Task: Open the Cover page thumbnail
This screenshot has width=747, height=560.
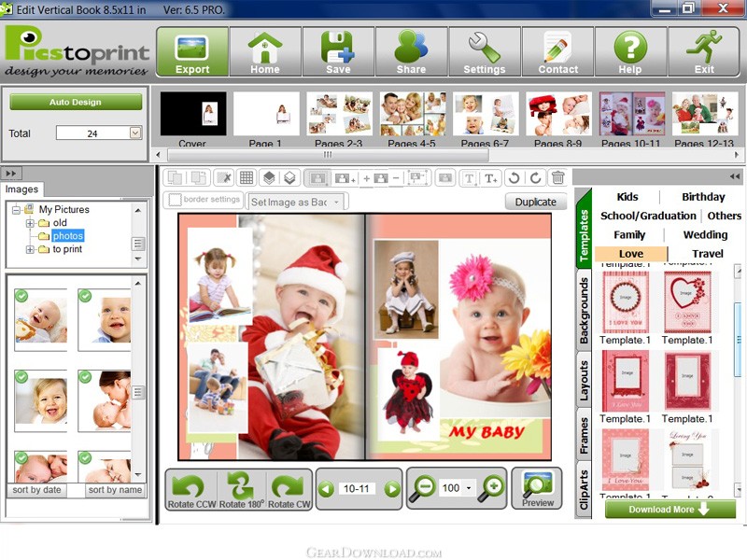Action: [193, 115]
